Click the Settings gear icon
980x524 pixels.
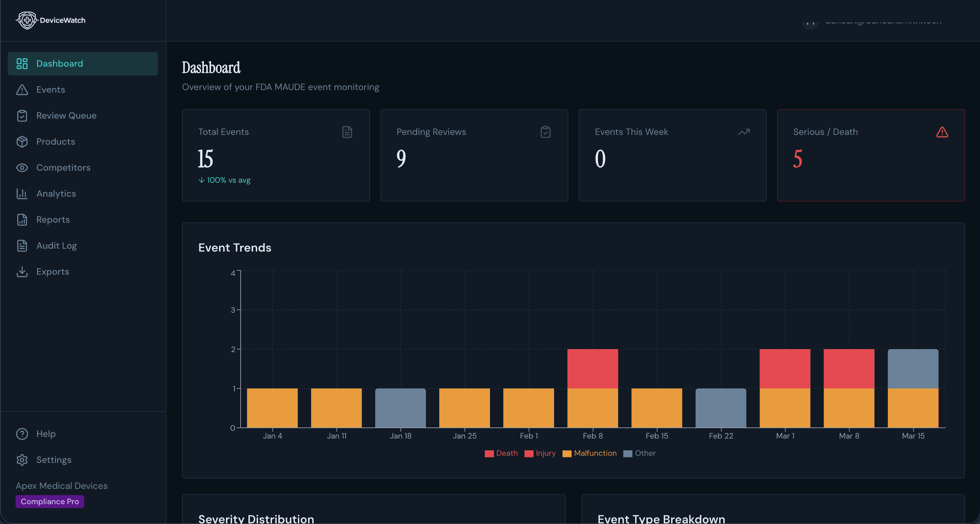click(22, 460)
